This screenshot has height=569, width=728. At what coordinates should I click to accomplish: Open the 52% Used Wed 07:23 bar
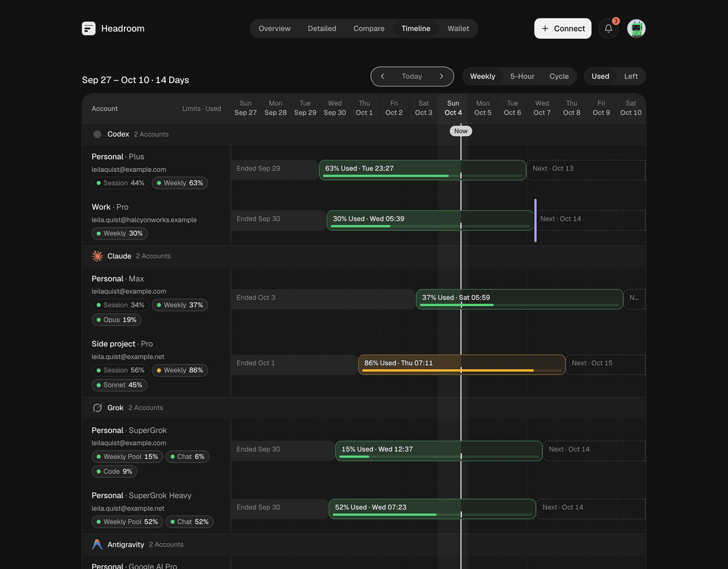[432, 509]
